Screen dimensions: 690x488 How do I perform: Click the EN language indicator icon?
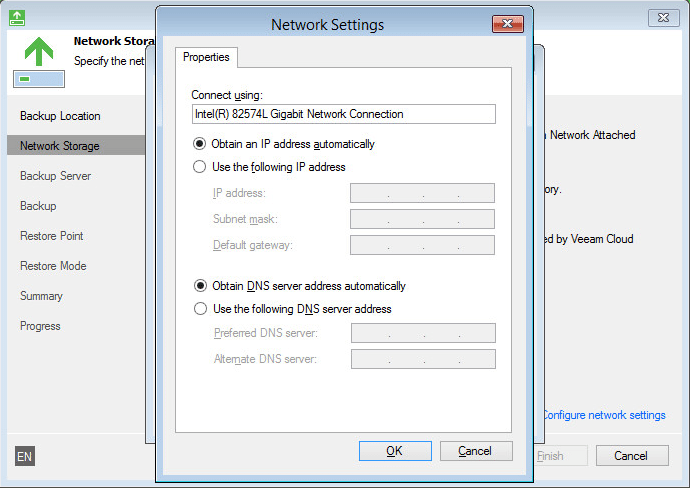point(25,456)
